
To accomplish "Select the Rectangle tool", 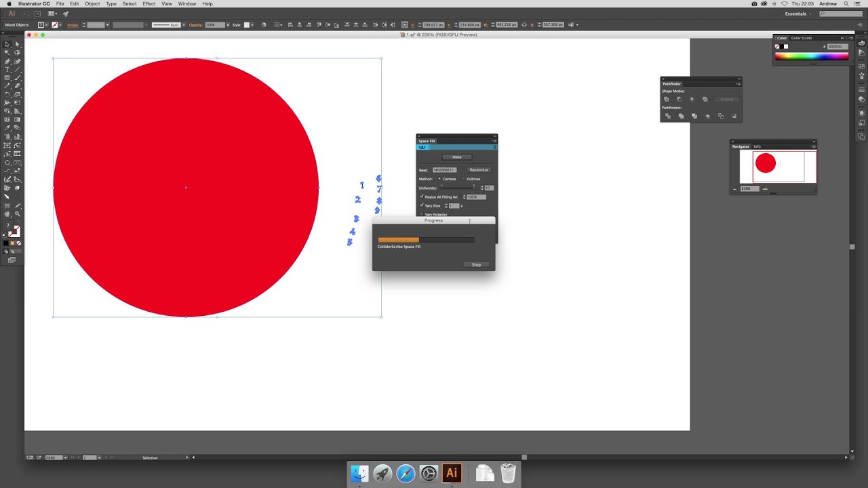I will [7, 78].
